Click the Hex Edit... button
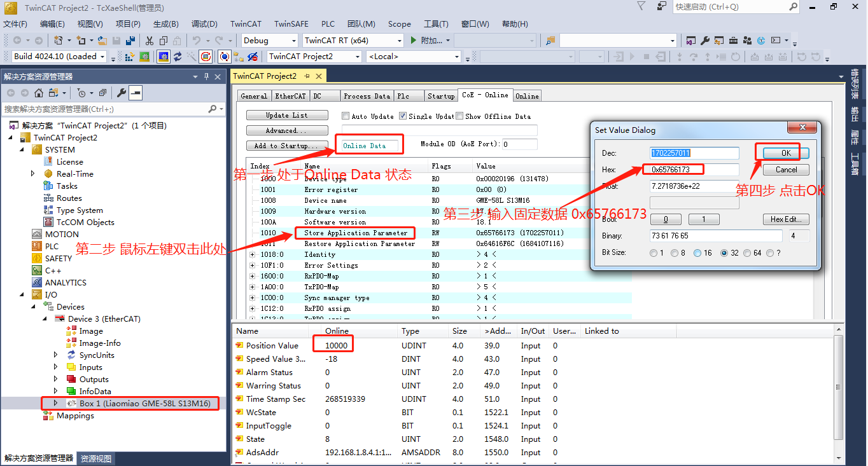Screen dimensions: 868x466 786,219
